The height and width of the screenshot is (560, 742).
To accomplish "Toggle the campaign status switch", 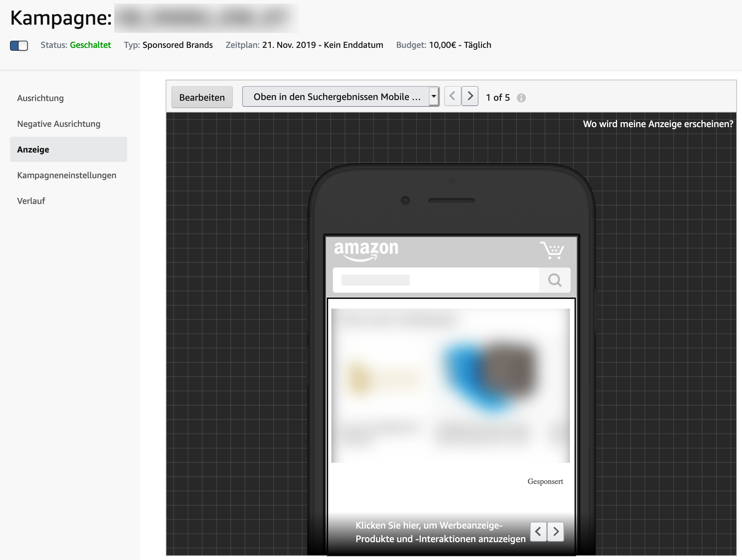I will tap(19, 45).
